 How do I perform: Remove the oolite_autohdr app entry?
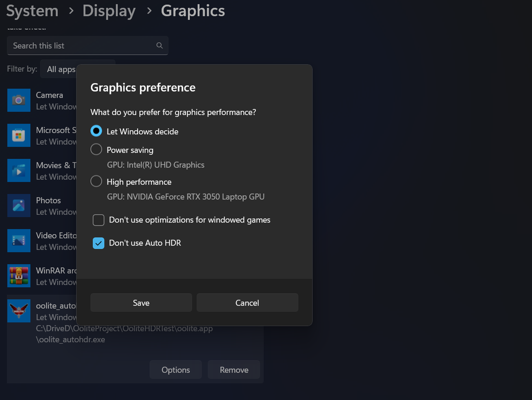point(234,369)
